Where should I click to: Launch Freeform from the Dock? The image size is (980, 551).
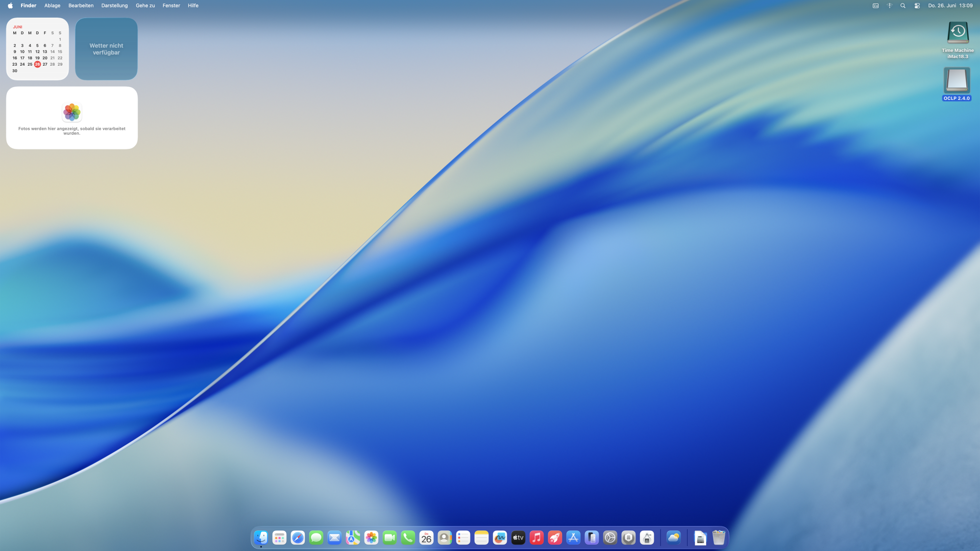click(500, 538)
